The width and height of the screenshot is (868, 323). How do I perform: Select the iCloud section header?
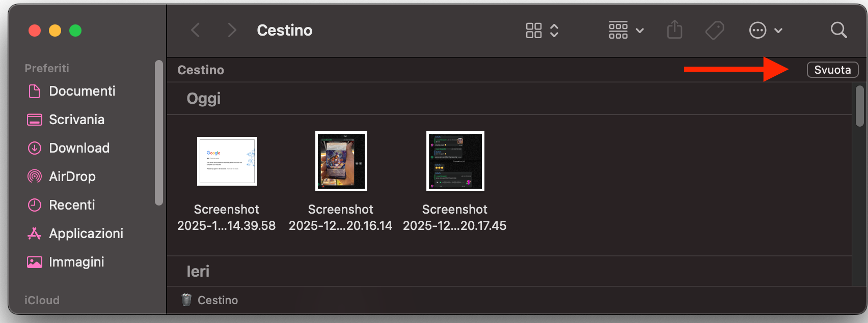click(x=41, y=300)
